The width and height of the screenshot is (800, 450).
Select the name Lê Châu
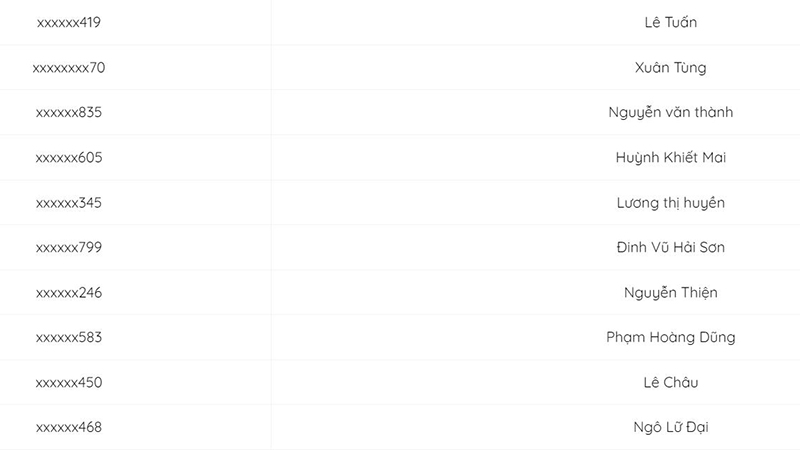click(670, 383)
